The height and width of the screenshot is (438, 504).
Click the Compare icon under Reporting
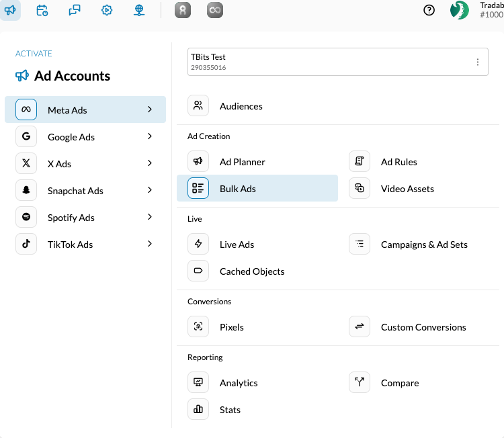(x=360, y=383)
